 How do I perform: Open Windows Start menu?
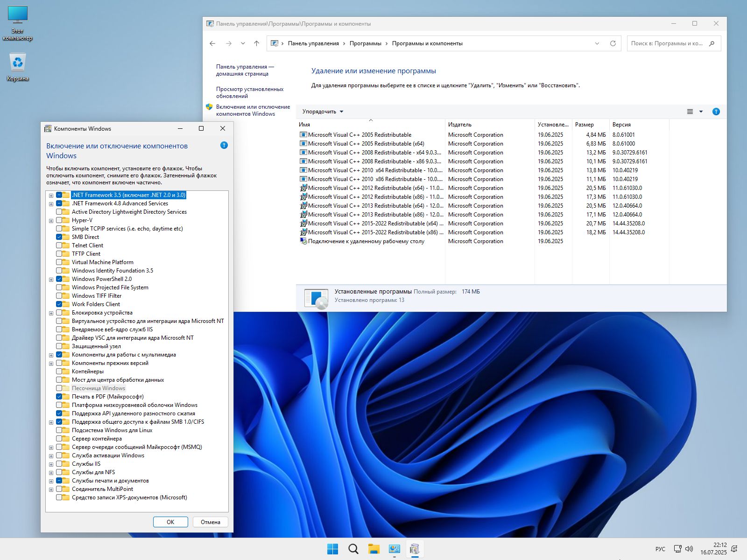point(333,549)
